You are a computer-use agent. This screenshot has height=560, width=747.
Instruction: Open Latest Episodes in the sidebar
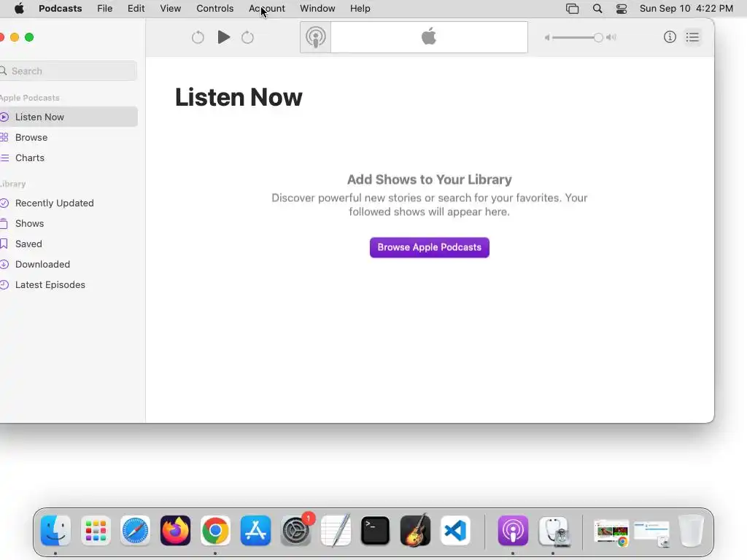click(68, 285)
